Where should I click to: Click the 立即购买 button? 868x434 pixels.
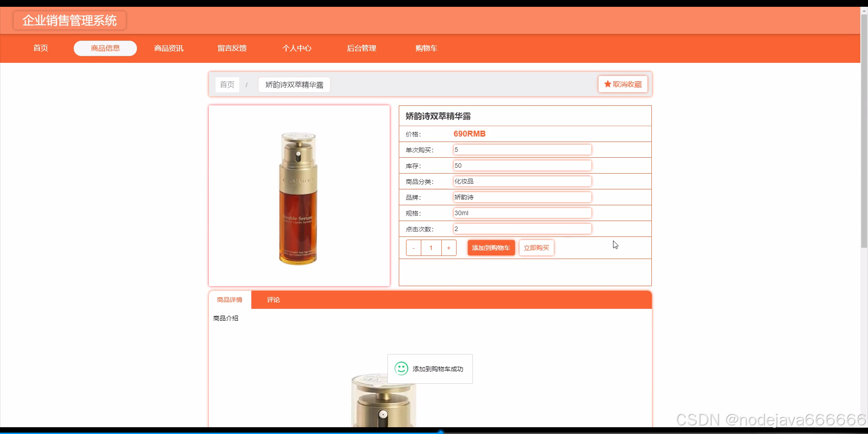pyautogui.click(x=536, y=248)
